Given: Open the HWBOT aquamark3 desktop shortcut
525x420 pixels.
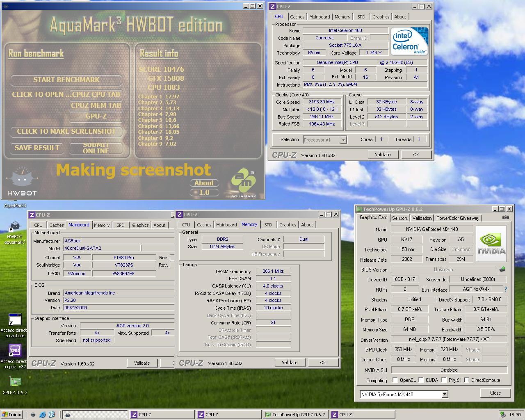Looking at the screenshot, I should 15,233.
